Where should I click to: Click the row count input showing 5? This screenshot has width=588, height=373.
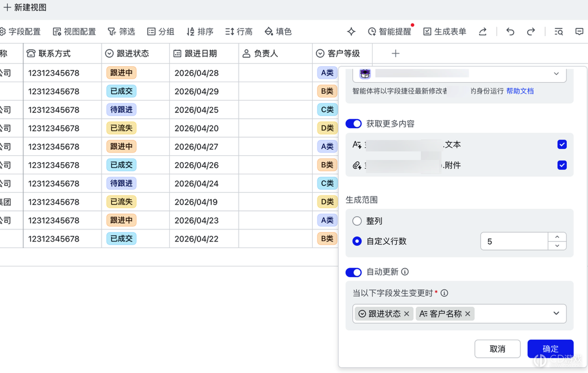[514, 241]
